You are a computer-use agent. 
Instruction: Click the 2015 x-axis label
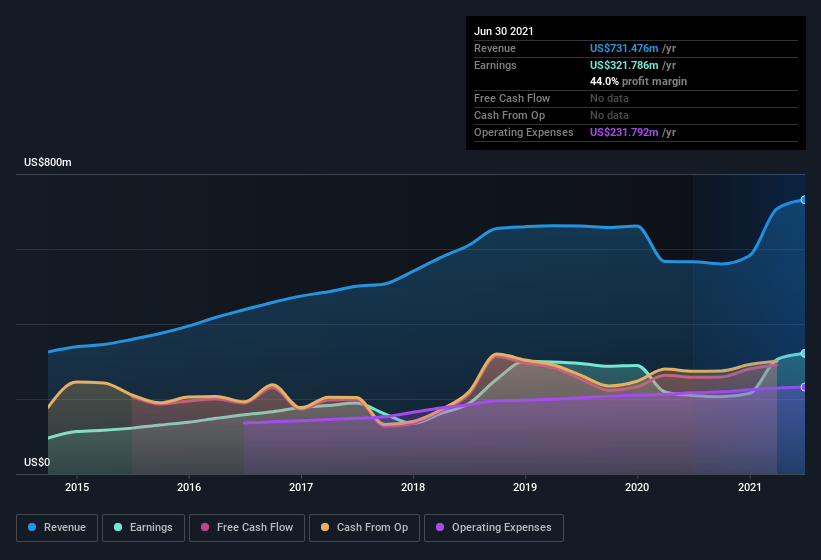click(x=77, y=487)
